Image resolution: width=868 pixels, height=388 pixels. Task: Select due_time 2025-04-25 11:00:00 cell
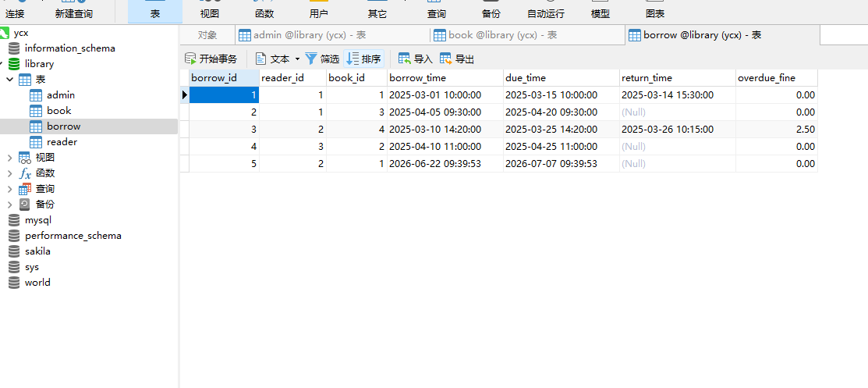562,147
